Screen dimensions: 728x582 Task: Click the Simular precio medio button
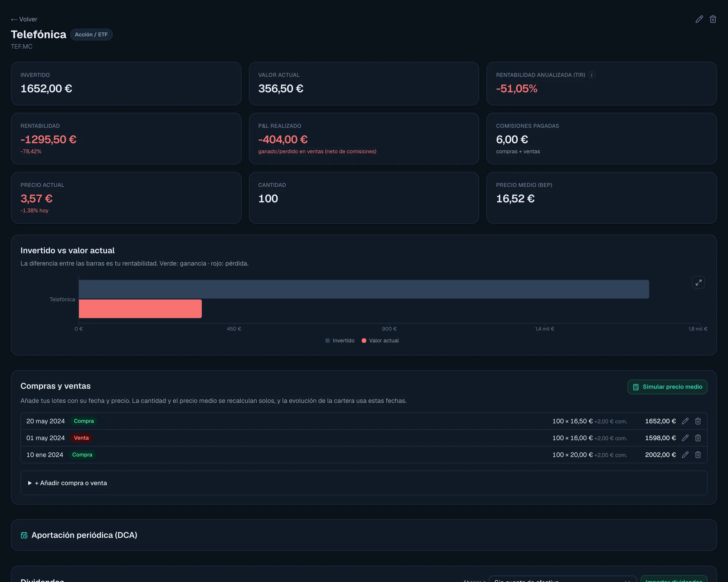coord(667,387)
